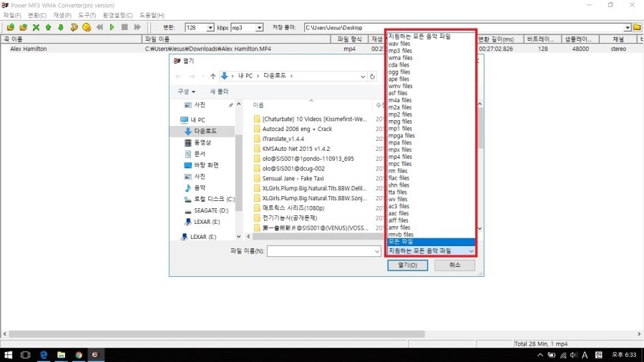Select 문서 in the navigation pane

[200, 154]
